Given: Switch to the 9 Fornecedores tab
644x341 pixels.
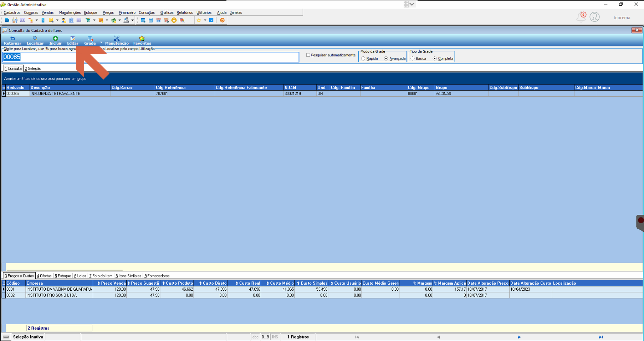Looking at the screenshot, I should pos(157,276).
